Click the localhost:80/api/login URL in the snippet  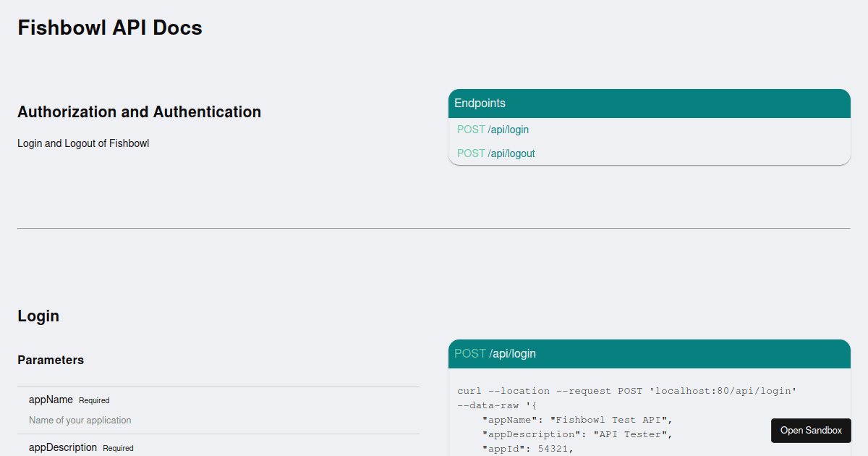(723, 390)
